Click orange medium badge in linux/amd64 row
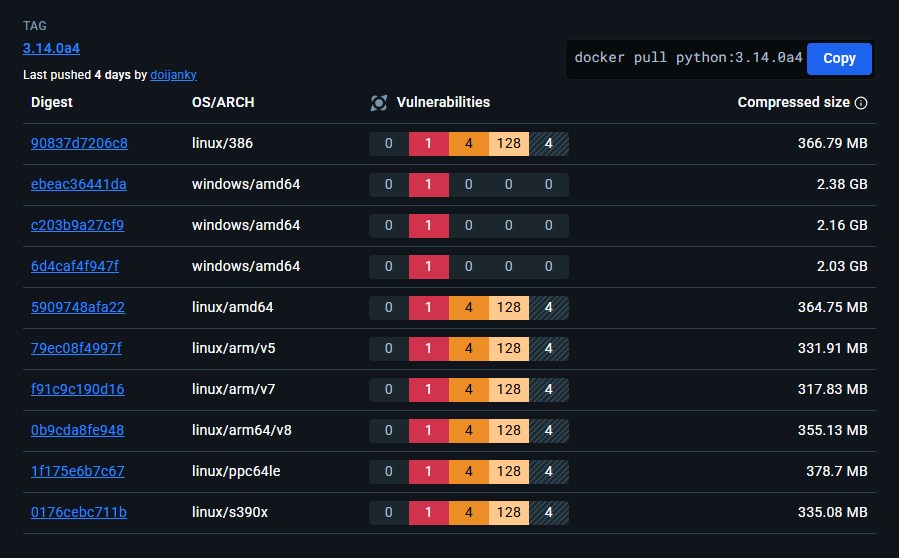 coord(469,307)
